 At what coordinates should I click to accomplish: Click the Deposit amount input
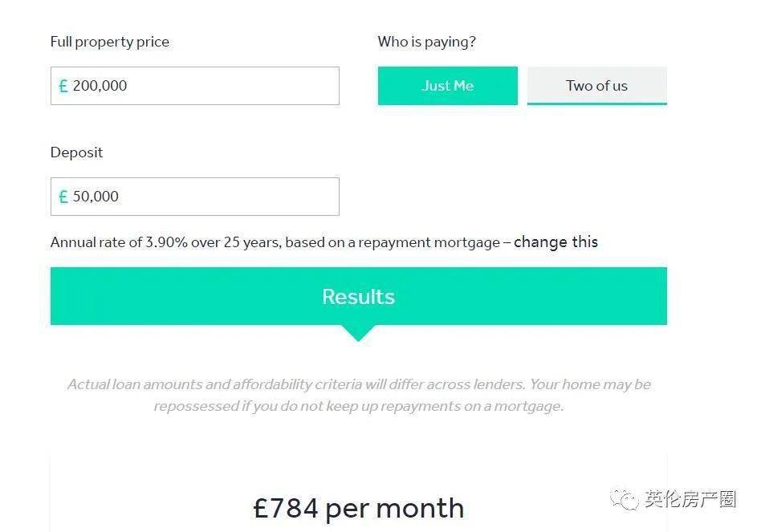194,197
